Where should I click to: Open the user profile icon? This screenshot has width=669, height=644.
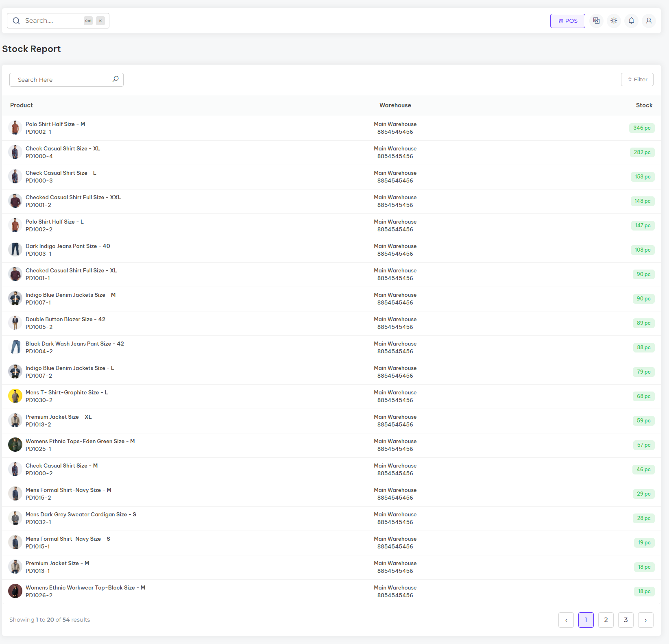pyautogui.click(x=649, y=21)
